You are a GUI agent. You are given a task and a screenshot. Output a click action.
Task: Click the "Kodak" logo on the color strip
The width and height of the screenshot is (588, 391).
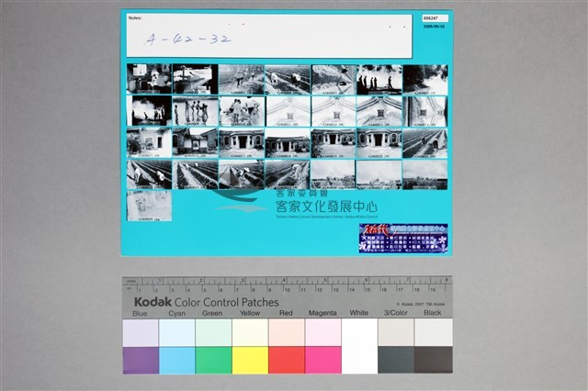coord(153,302)
